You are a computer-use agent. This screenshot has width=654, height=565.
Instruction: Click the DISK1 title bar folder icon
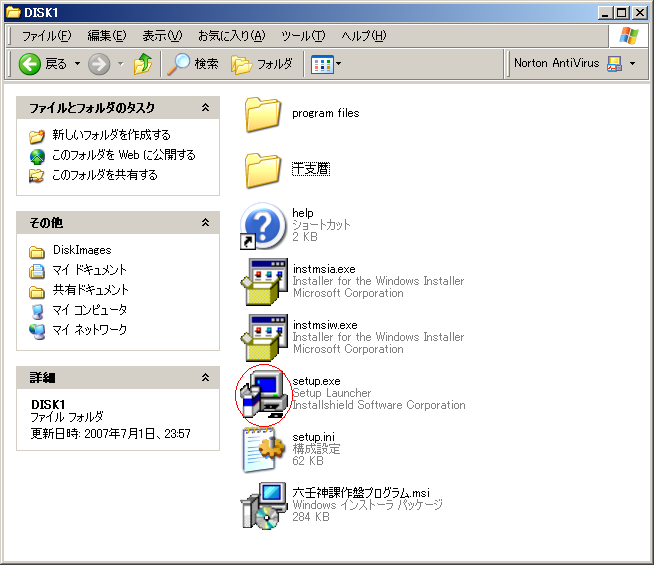13,13
